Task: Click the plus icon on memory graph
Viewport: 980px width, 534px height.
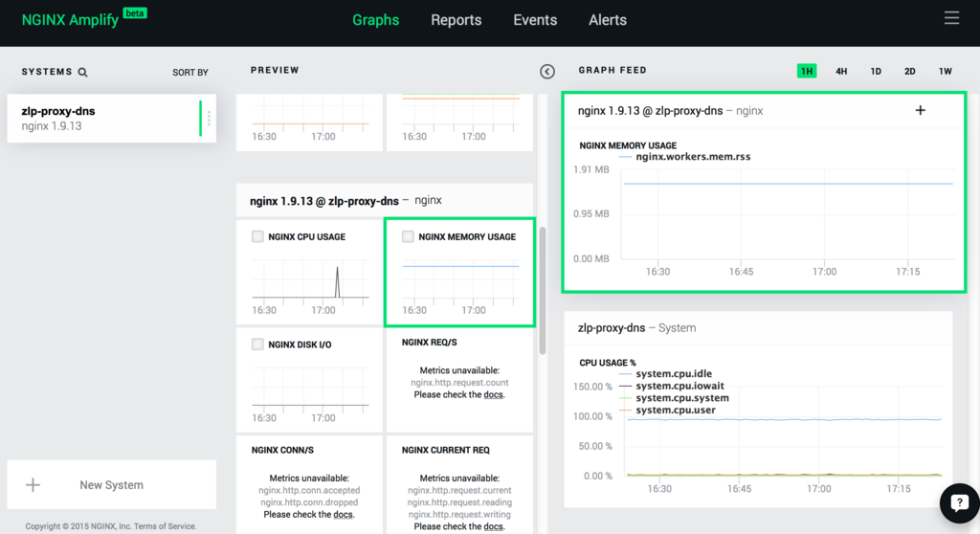Action: click(x=920, y=111)
